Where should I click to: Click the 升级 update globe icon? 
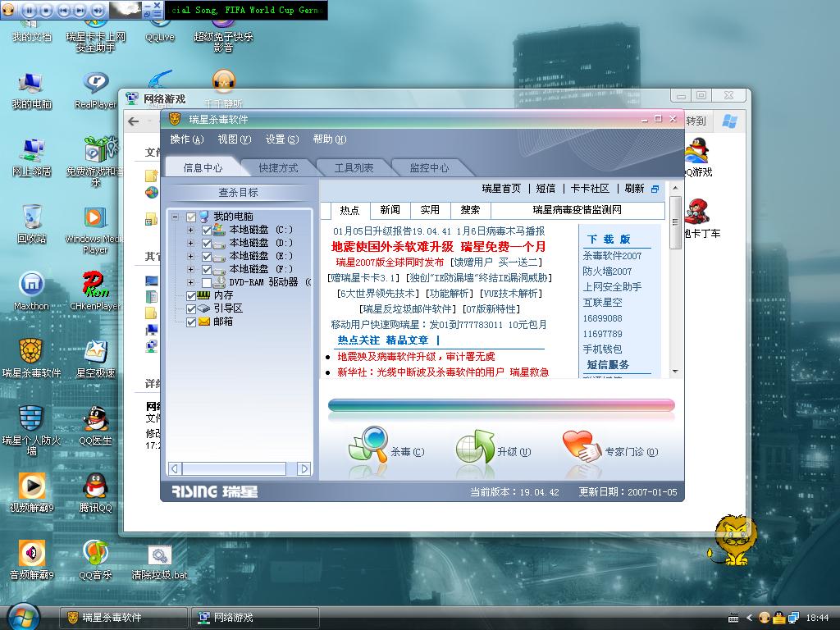475,445
